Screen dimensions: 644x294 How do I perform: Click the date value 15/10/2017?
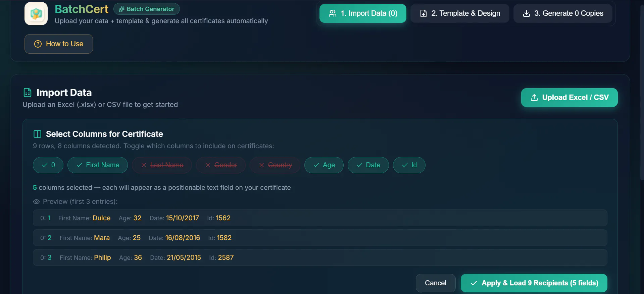click(183, 218)
